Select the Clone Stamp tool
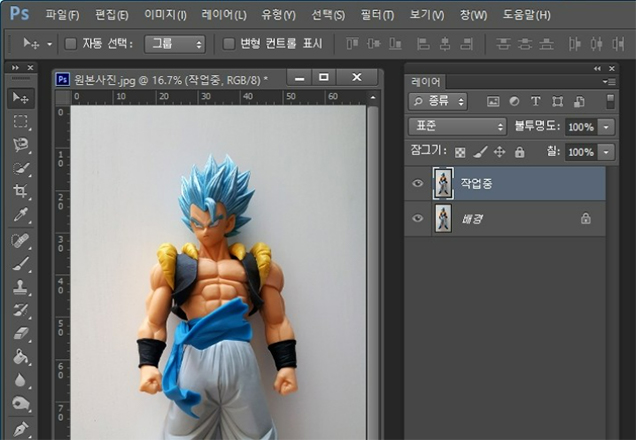 pos(20,286)
